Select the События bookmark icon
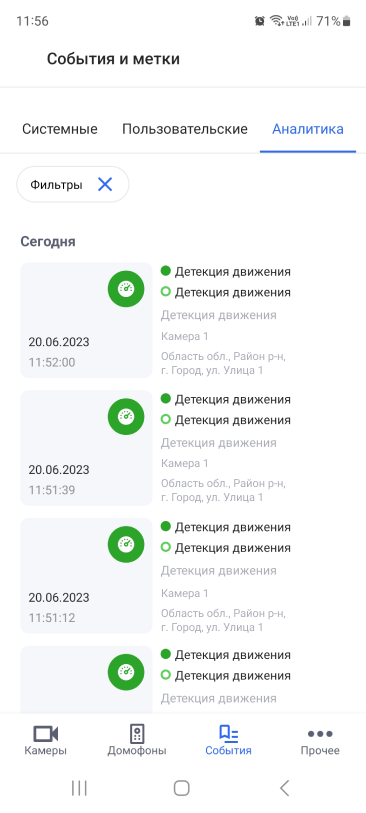This screenshot has width=366, height=813. (x=228, y=734)
